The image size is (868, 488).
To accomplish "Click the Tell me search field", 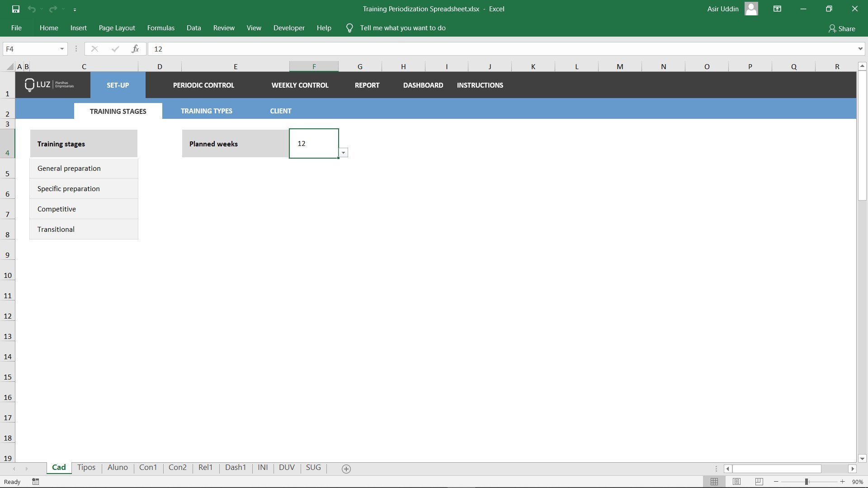I will pos(402,28).
